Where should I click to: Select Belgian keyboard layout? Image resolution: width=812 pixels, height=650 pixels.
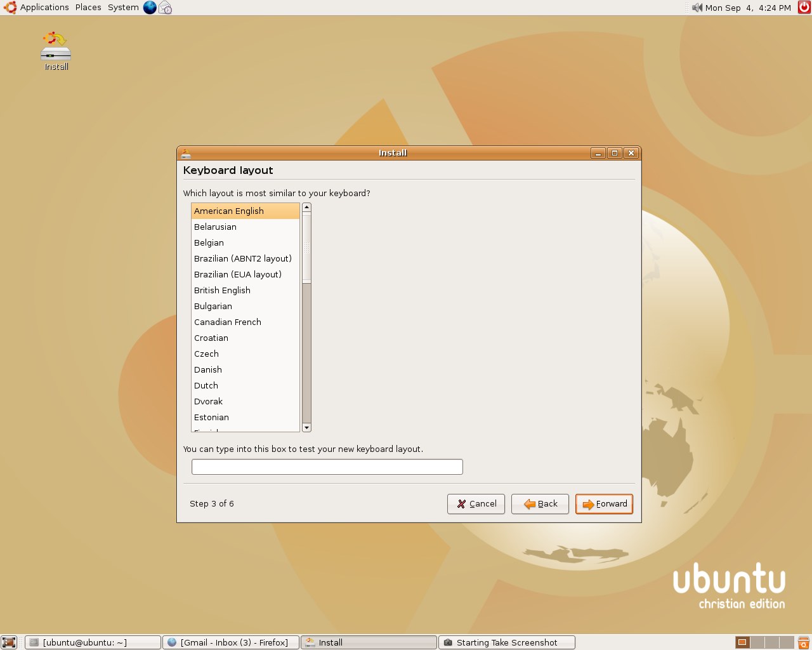click(x=246, y=242)
